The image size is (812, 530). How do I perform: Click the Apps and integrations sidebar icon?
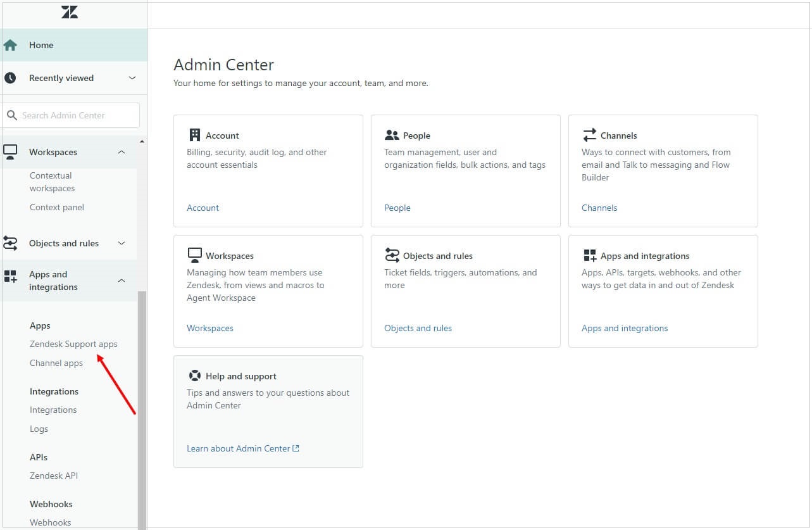(10, 276)
